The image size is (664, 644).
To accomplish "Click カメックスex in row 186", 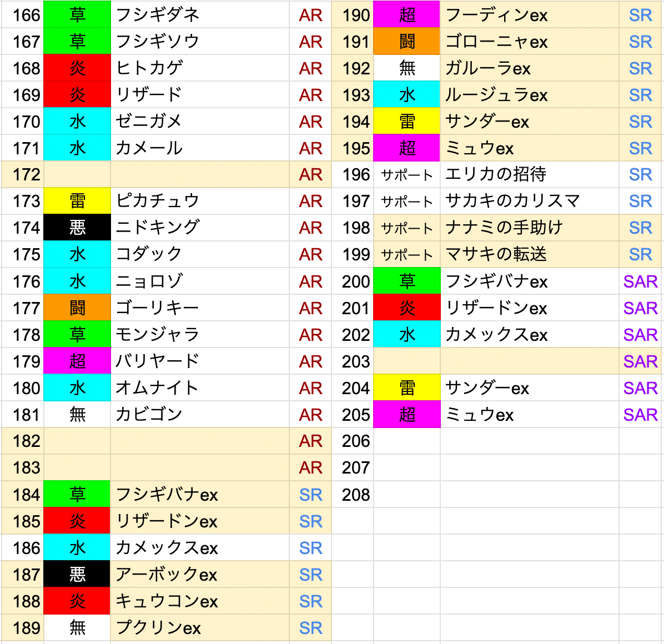I will [x=200, y=548].
